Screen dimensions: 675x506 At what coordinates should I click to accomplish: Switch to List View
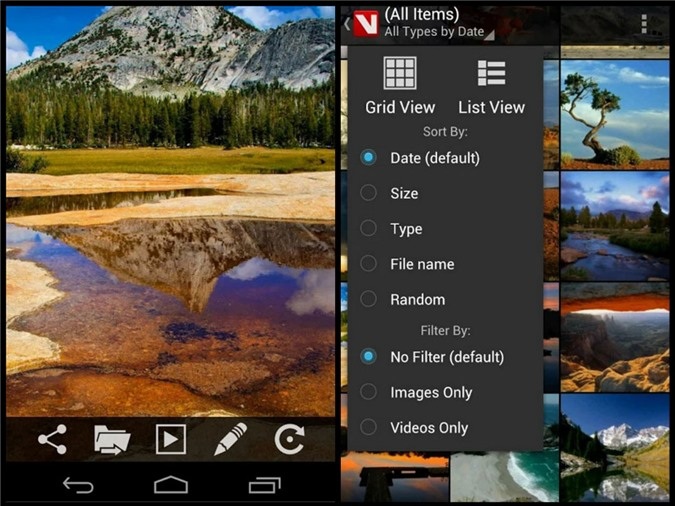point(491,87)
